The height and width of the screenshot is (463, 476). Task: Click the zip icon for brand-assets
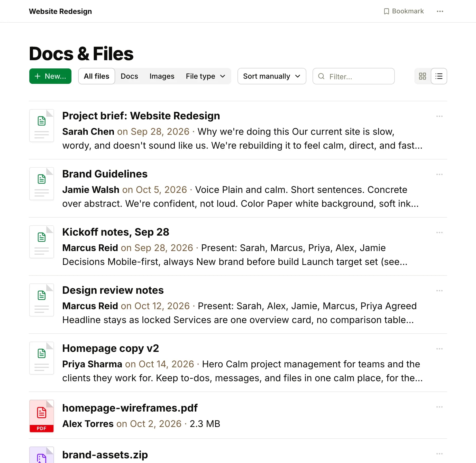point(42,455)
